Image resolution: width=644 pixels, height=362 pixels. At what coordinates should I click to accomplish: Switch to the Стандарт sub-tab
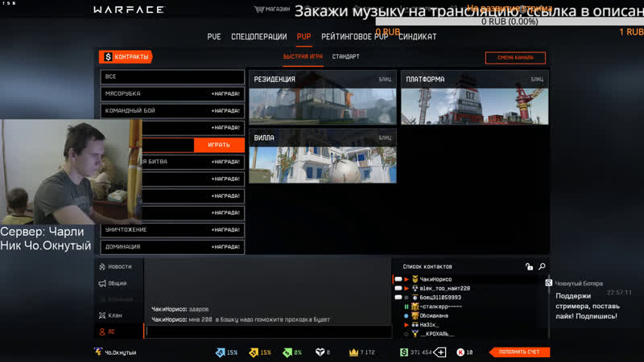coord(346,56)
